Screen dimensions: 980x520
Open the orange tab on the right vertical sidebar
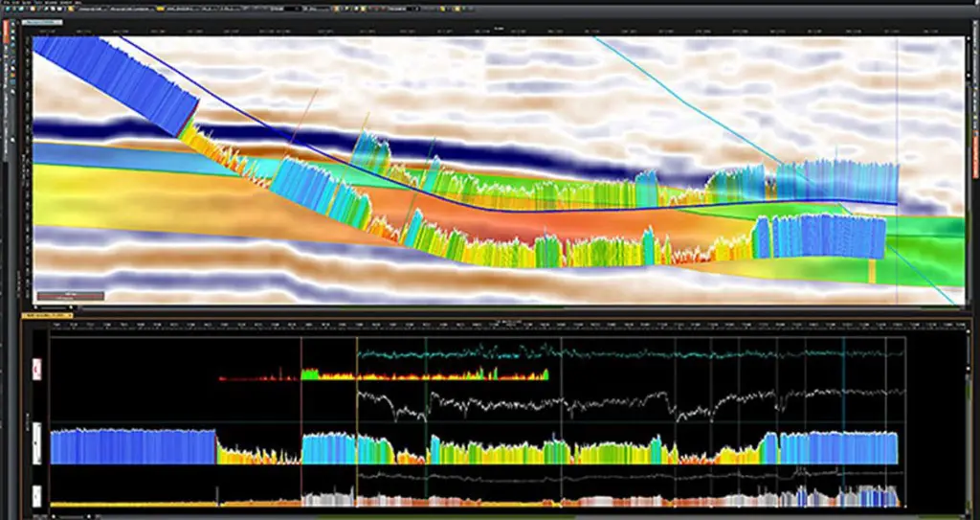click(975, 156)
